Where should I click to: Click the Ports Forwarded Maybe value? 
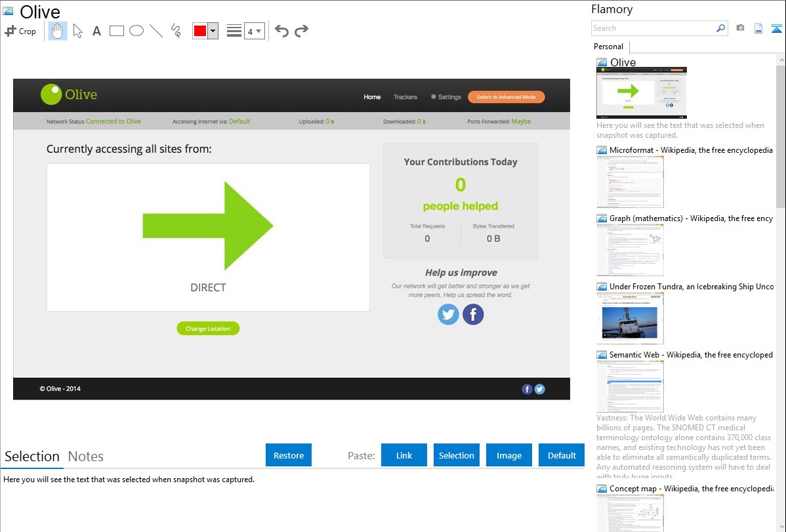(x=521, y=121)
